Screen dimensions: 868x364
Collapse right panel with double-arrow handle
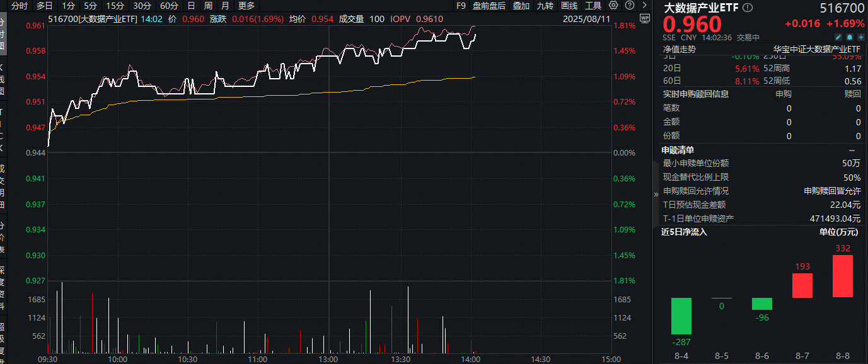pyautogui.click(x=656, y=195)
